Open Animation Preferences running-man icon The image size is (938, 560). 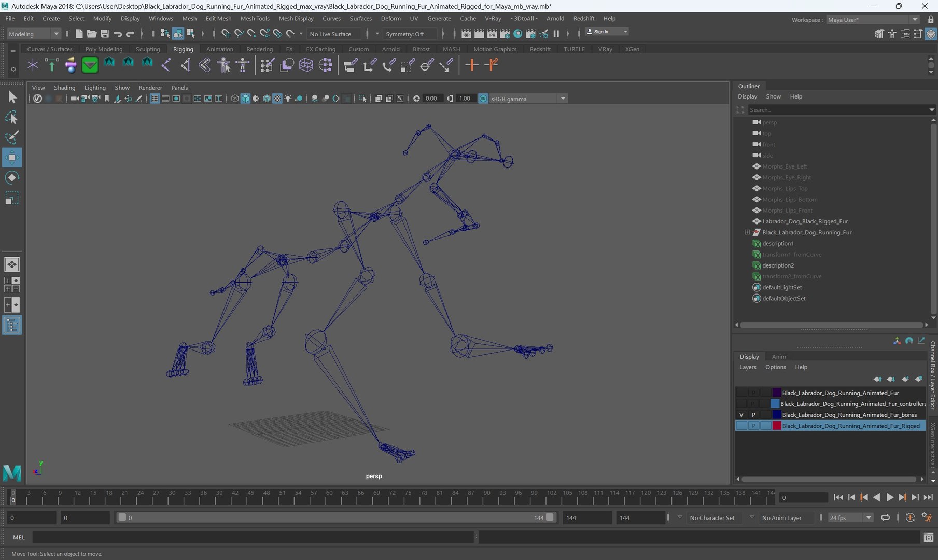(x=927, y=517)
